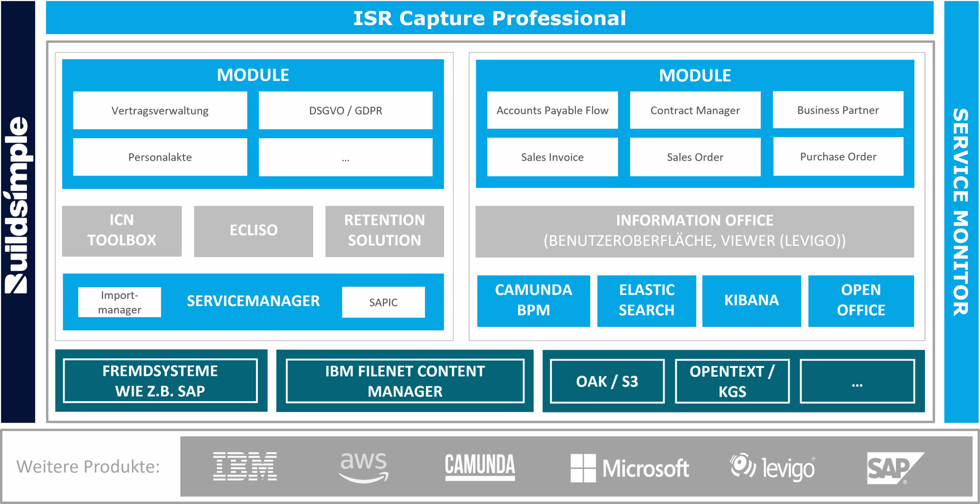Click the left MODULE heading
The width and height of the screenshot is (980, 504).
point(253,75)
